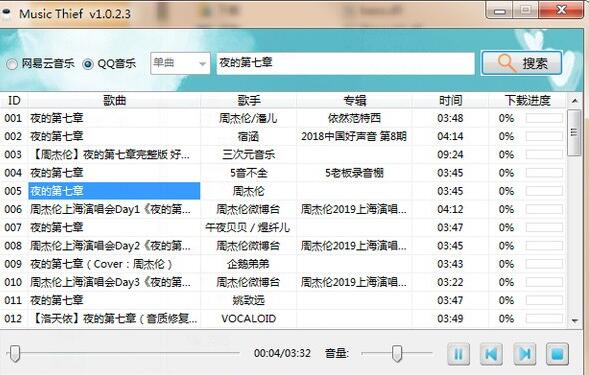Click the download progress bar of row 001

[x=544, y=118]
